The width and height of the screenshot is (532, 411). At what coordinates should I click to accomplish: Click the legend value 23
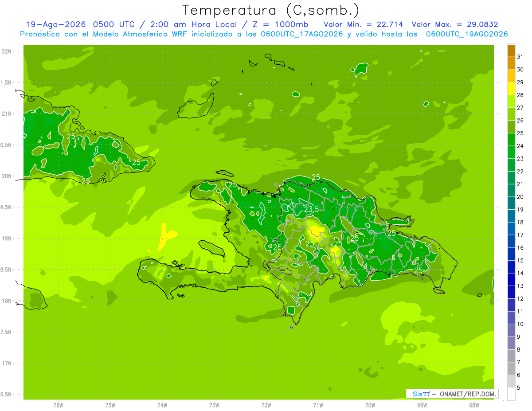point(520,159)
